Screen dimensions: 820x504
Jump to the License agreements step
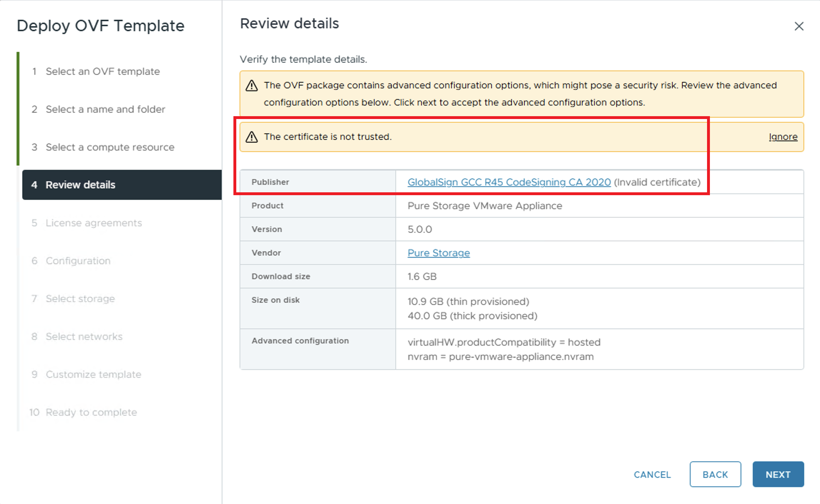click(94, 223)
